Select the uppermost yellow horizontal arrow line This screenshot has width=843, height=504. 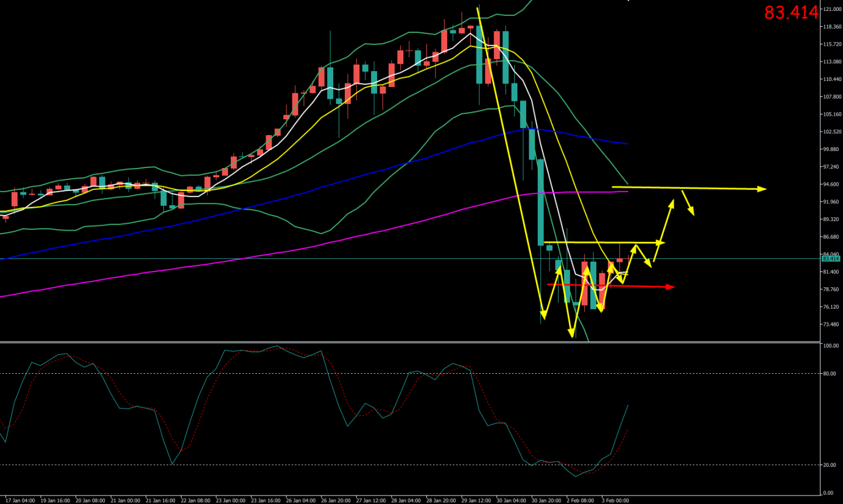tap(688, 189)
